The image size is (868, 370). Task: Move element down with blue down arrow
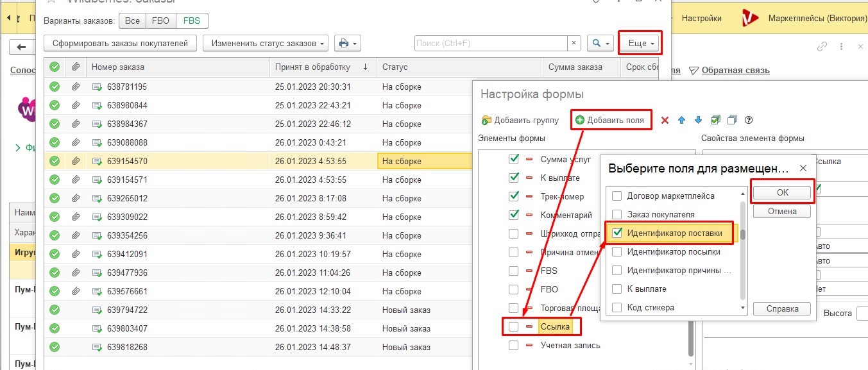point(699,120)
